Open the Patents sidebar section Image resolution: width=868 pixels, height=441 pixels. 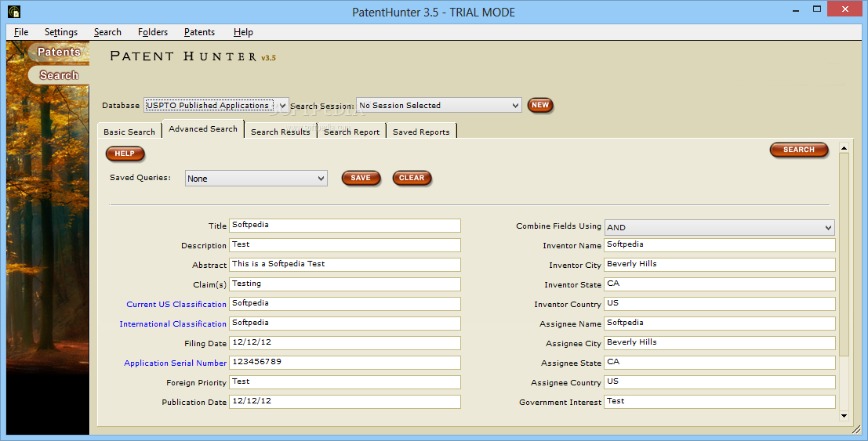tap(59, 52)
